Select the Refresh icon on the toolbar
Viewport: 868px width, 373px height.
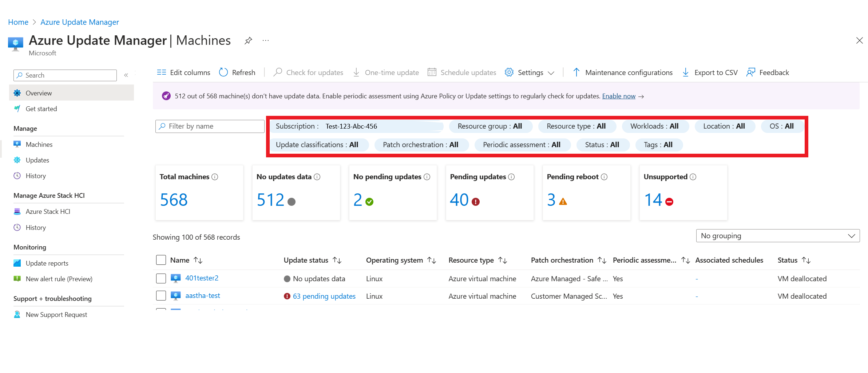(223, 72)
